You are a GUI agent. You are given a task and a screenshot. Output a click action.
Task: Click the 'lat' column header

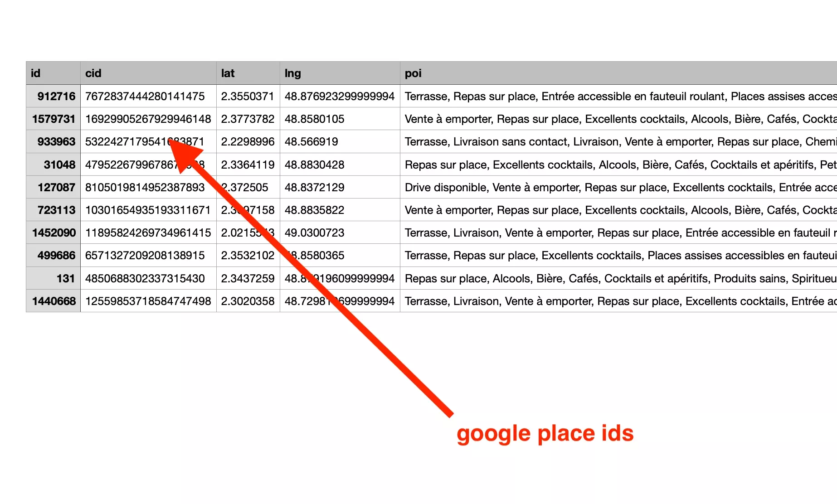[248, 73]
